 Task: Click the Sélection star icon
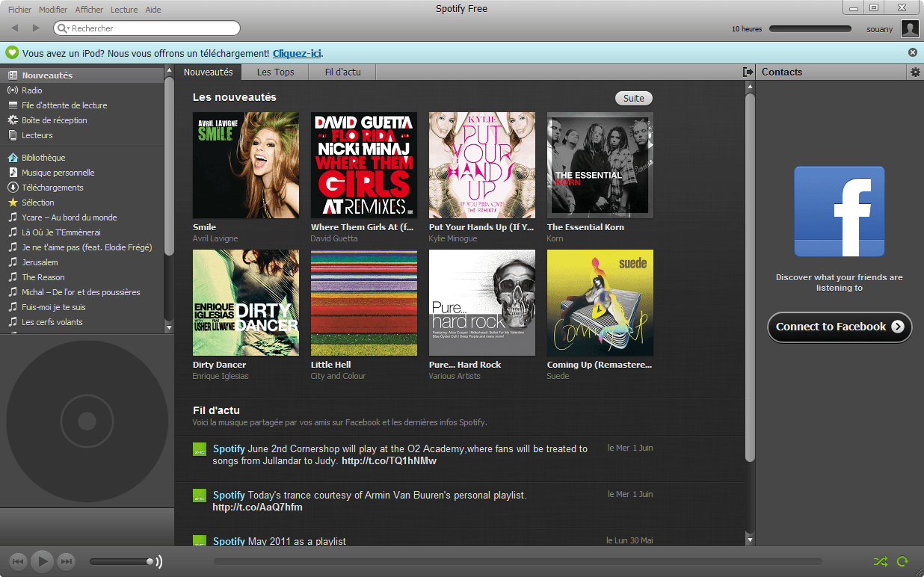point(13,203)
